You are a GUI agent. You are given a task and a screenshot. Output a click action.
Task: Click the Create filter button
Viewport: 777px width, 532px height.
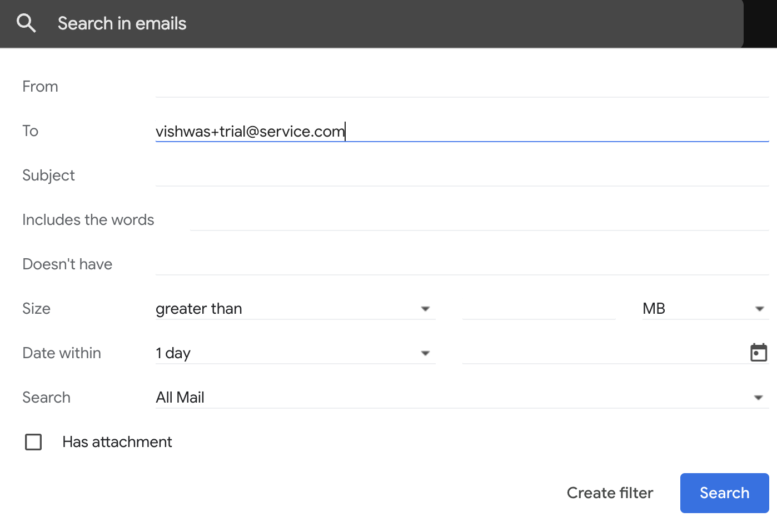click(610, 493)
